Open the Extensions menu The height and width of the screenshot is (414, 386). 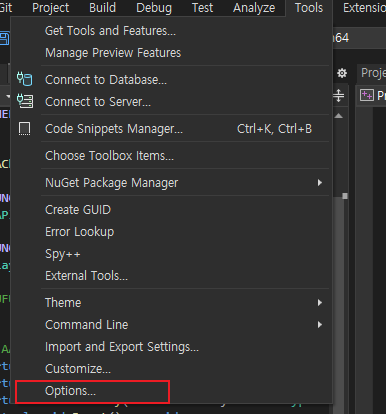click(x=364, y=8)
